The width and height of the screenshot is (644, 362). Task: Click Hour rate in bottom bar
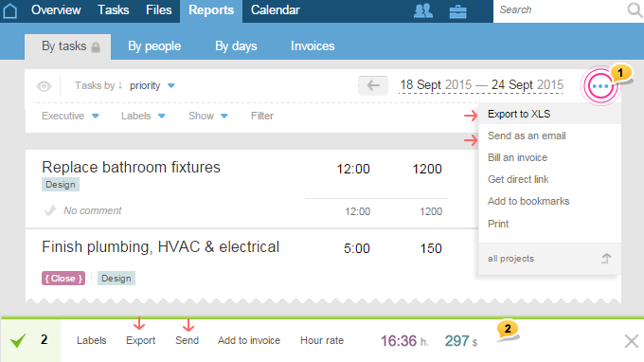[x=322, y=340]
